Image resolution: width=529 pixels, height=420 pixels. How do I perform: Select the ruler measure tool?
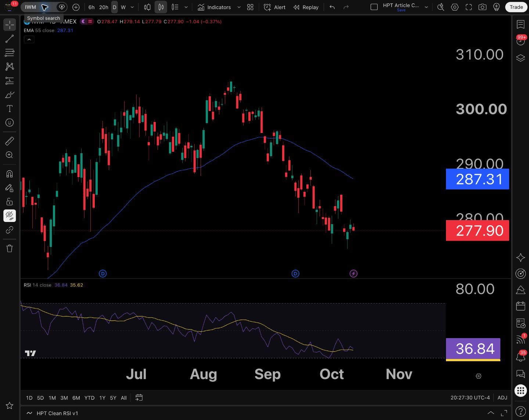(x=10, y=141)
